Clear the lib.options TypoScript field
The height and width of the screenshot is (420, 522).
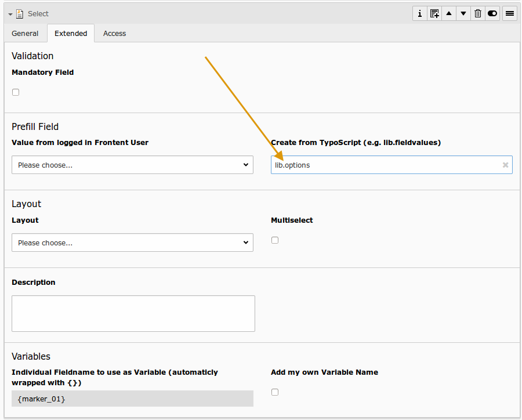505,165
